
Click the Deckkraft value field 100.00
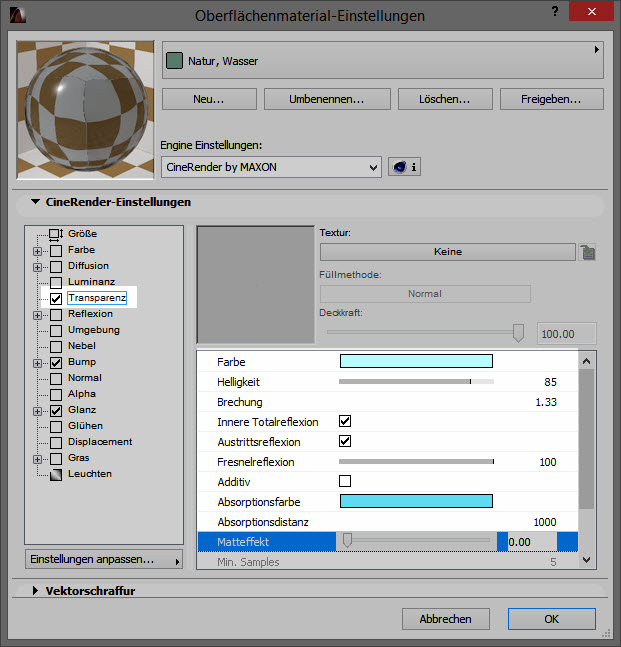(x=567, y=334)
